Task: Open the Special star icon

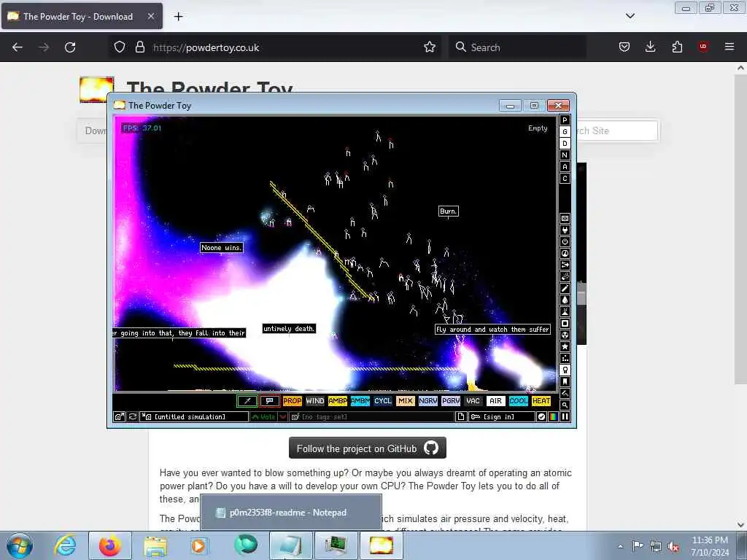Action: click(565, 346)
